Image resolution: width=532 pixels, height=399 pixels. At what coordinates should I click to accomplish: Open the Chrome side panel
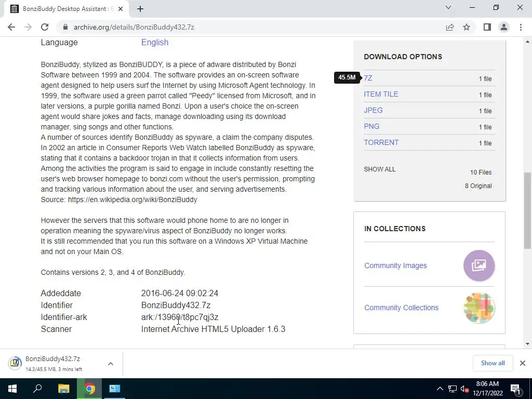(487, 27)
